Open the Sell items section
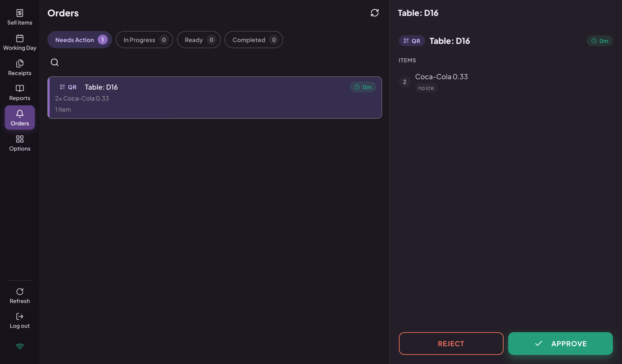 coord(20,17)
